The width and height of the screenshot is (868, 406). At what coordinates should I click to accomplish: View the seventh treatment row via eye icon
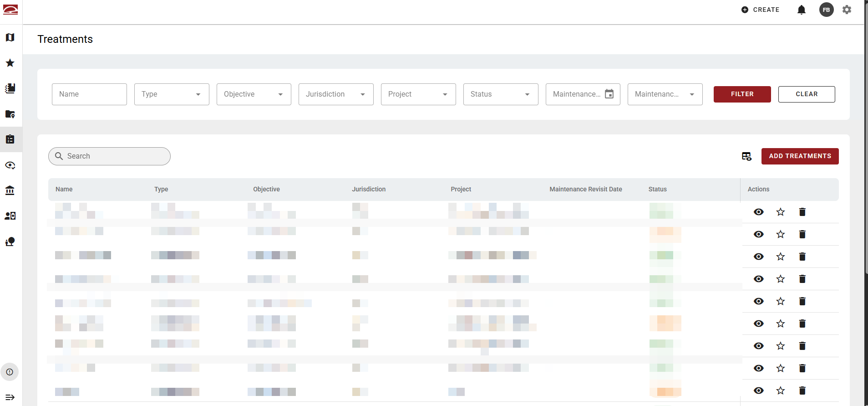point(759,346)
